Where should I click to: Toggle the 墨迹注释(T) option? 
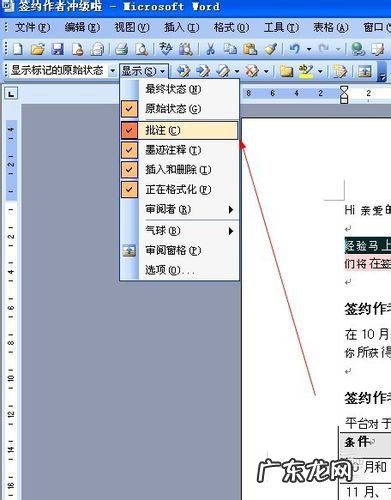pyautogui.click(x=180, y=150)
